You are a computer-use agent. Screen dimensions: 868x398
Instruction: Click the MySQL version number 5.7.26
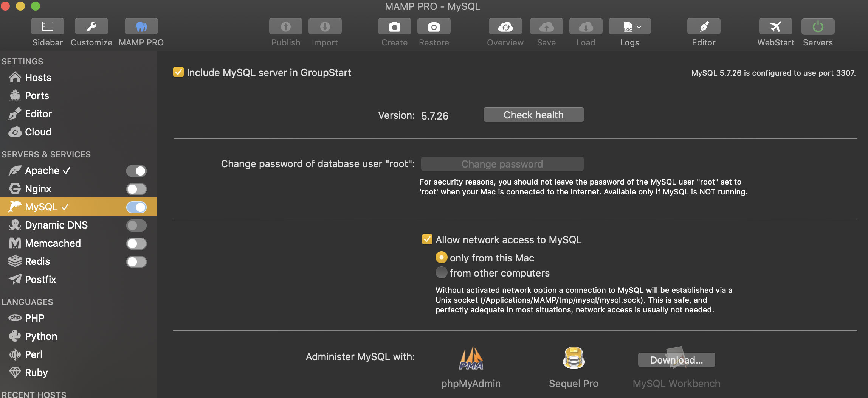tap(435, 116)
